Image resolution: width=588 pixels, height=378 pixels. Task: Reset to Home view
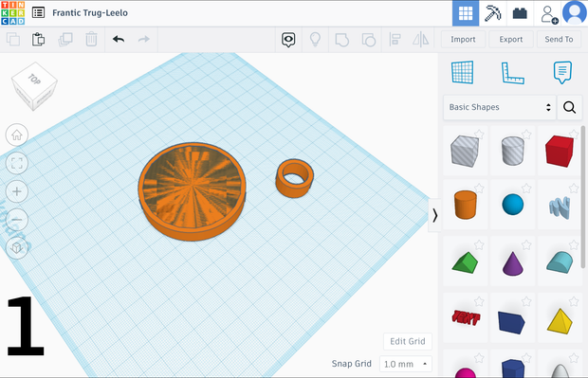pyautogui.click(x=17, y=135)
